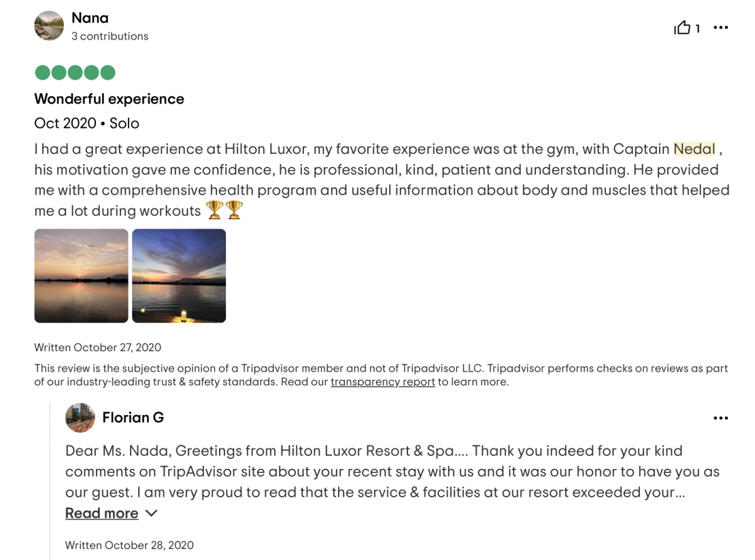The height and width of the screenshot is (560, 755).
Task: Expand the reply with Read more
Action: [x=101, y=513]
